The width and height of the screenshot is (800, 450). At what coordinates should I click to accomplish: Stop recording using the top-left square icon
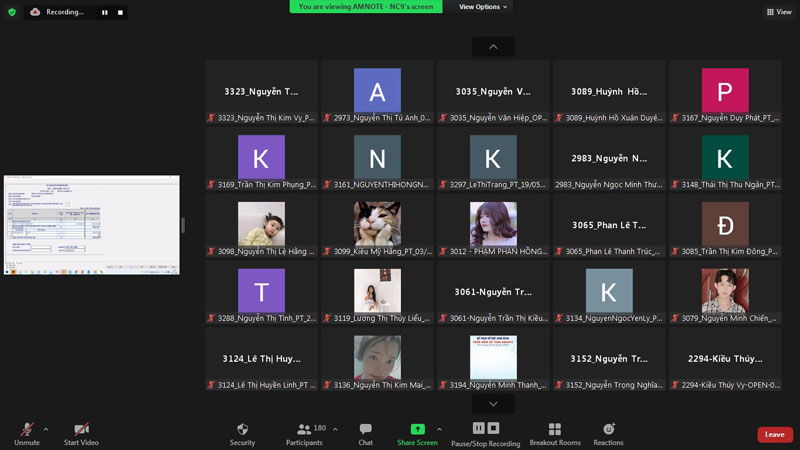point(120,12)
